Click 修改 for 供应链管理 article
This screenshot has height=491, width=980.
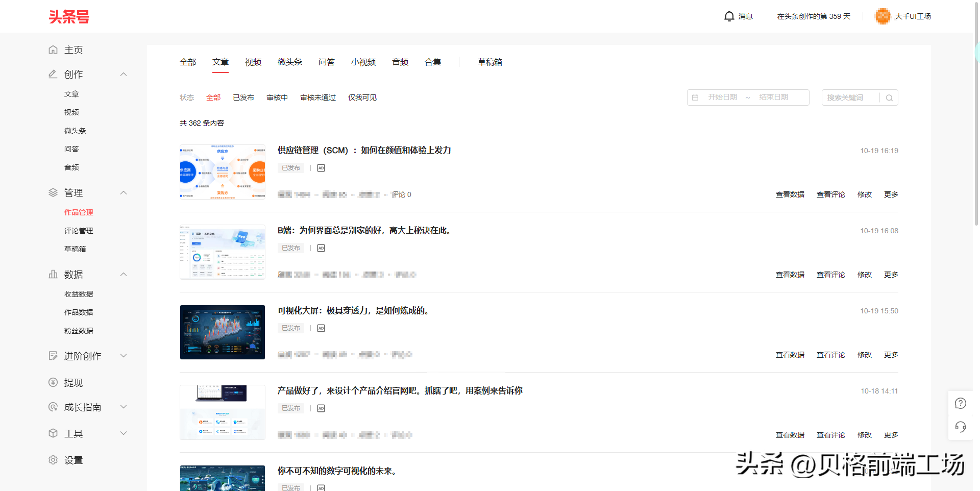(865, 194)
